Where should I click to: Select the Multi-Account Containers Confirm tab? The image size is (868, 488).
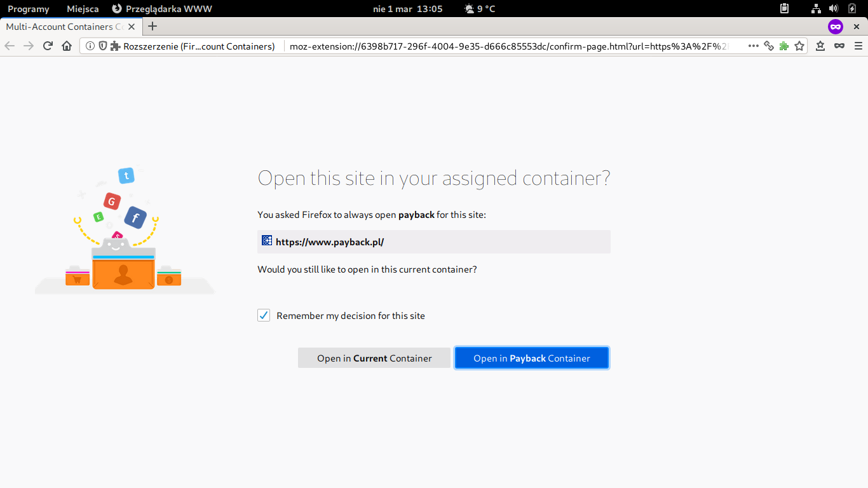click(64, 27)
